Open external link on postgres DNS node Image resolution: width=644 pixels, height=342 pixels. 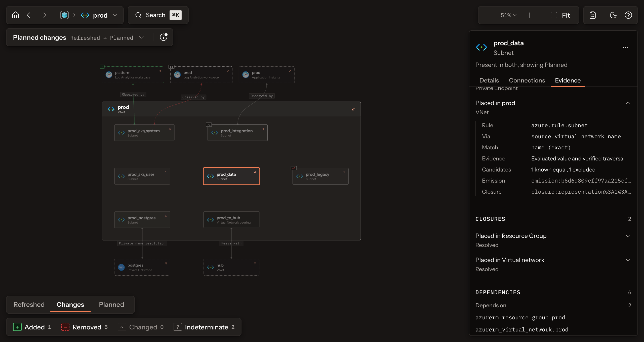pos(166,264)
